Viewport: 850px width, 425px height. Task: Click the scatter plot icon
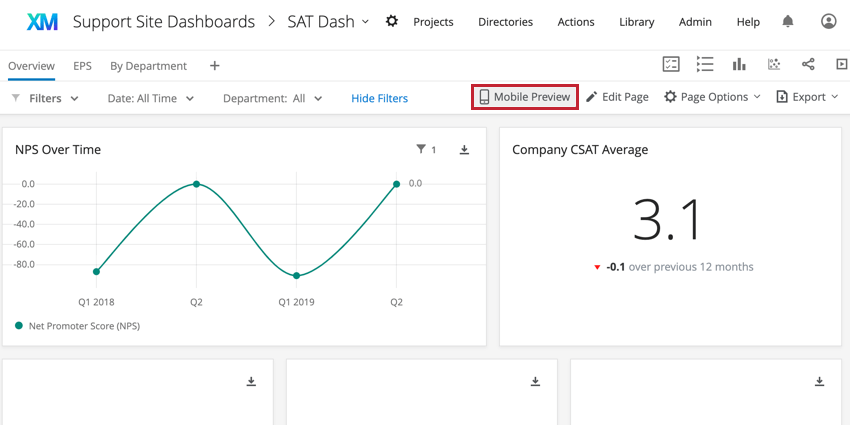tap(773, 64)
